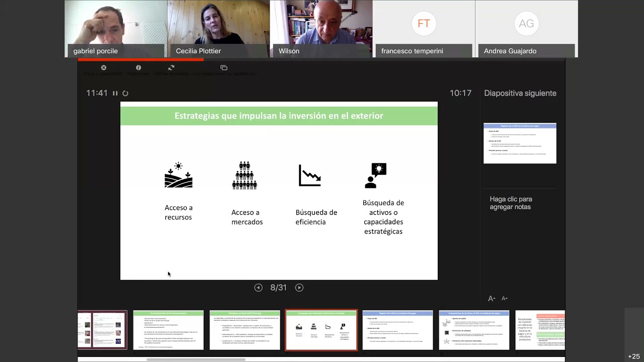
Task: Select gabriel porcile's video tile
Action: (116, 29)
